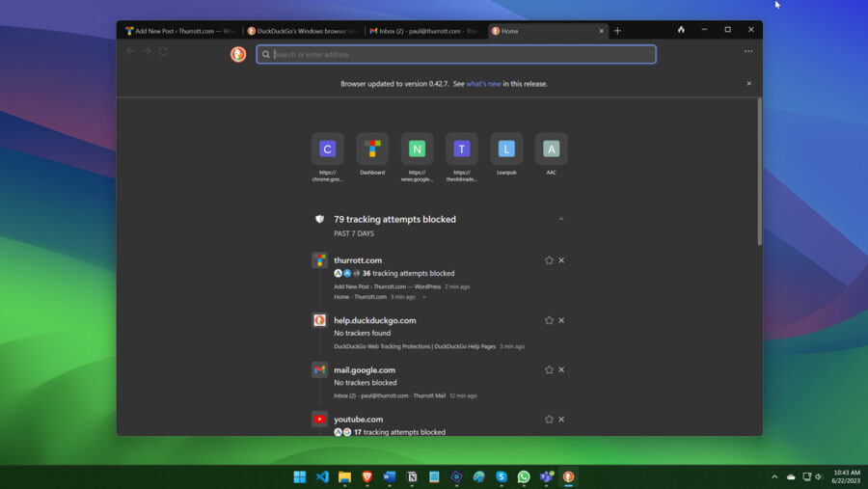Open the three-dot browser menu

(x=748, y=52)
